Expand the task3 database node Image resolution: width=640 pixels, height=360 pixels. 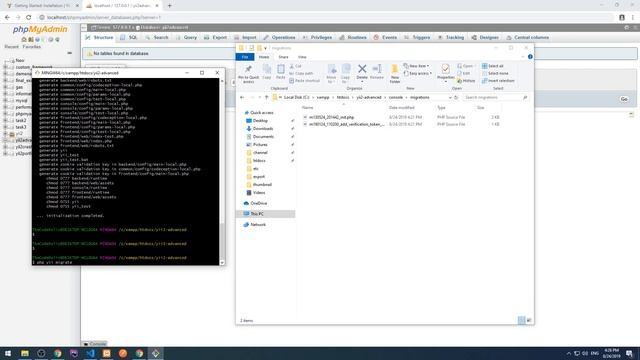[x=6, y=127]
